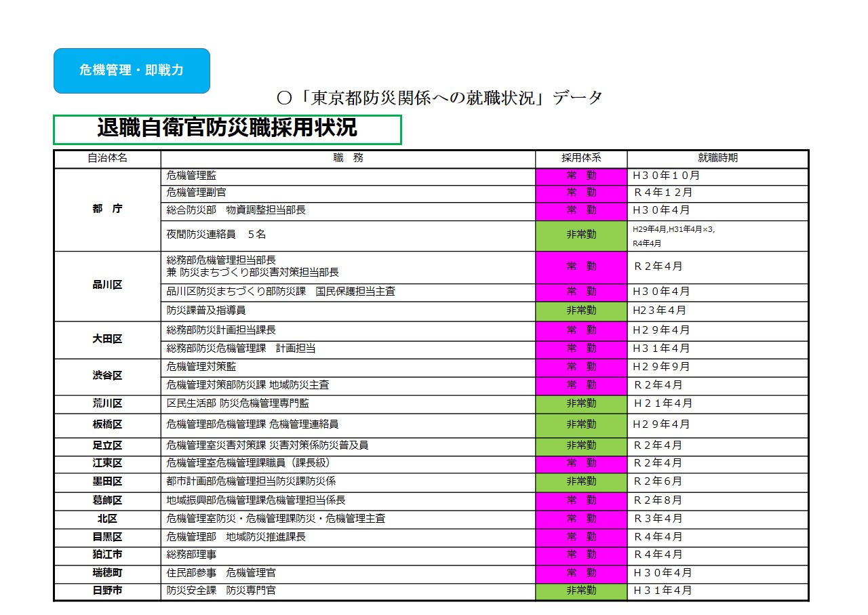Select 住民部参事 危機管理官 cell
Image resolution: width=868 pixels, height=615 pixels.
coord(349,574)
